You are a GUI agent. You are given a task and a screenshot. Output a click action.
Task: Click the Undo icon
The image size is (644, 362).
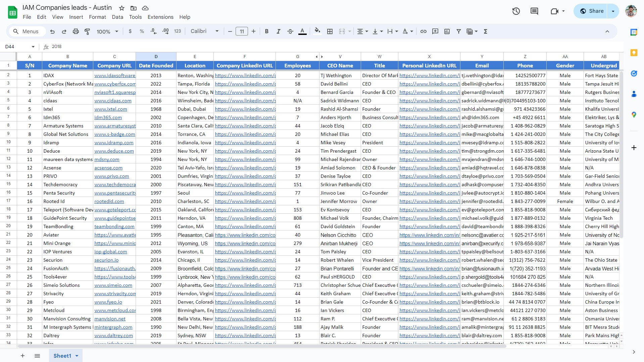(52, 32)
